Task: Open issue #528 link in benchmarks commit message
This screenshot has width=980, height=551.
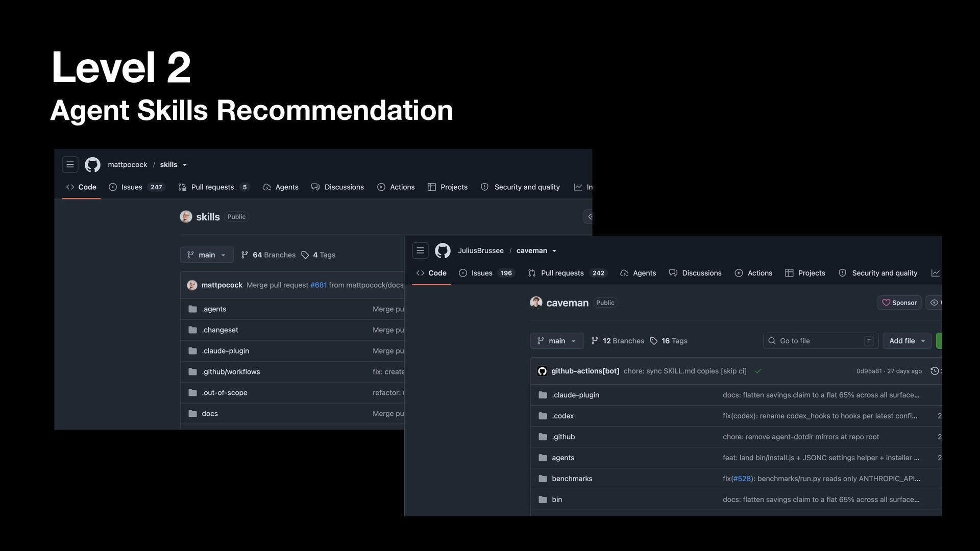Action: [742, 479]
